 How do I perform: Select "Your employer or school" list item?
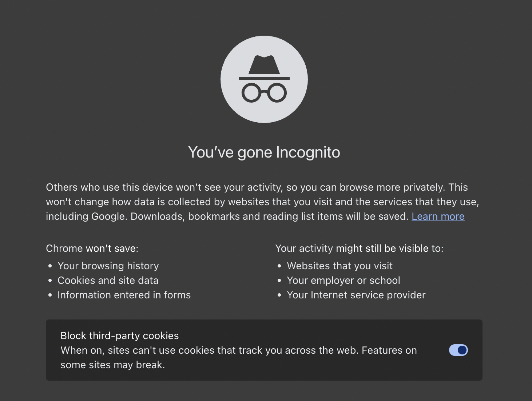(x=343, y=281)
